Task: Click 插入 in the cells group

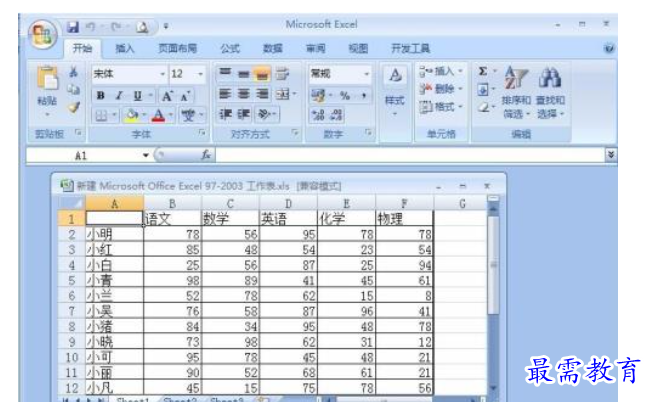Action: tap(440, 71)
